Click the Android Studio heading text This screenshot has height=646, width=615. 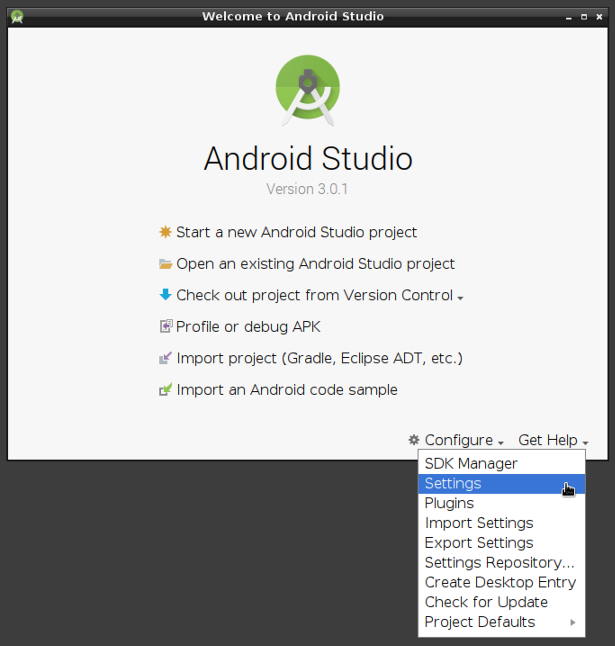[x=308, y=158]
